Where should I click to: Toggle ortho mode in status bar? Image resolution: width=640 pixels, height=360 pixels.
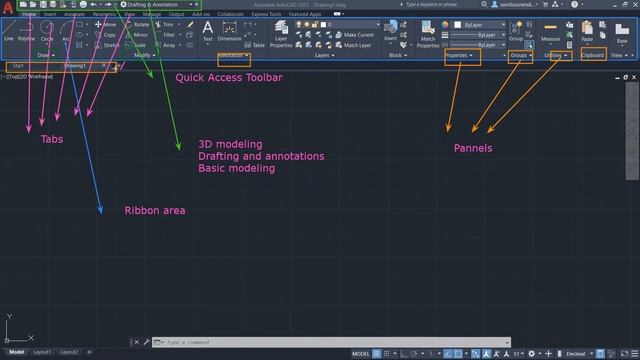point(404,353)
